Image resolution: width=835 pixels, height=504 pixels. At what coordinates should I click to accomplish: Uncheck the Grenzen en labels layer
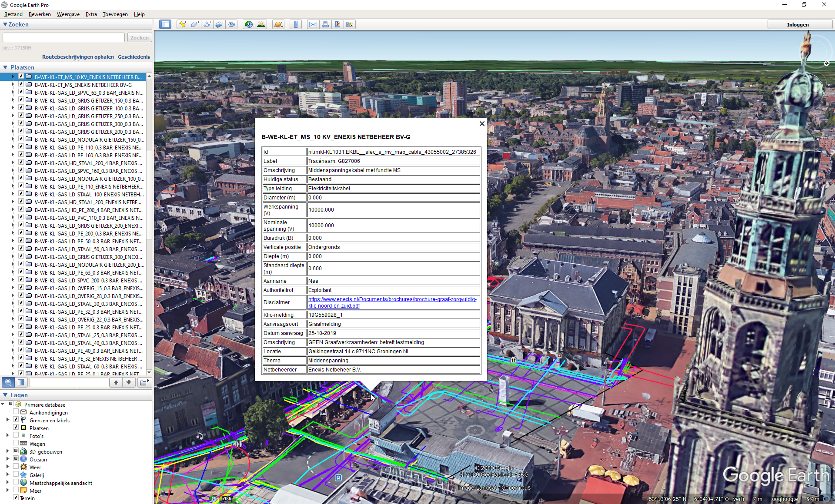coord(16,420)
